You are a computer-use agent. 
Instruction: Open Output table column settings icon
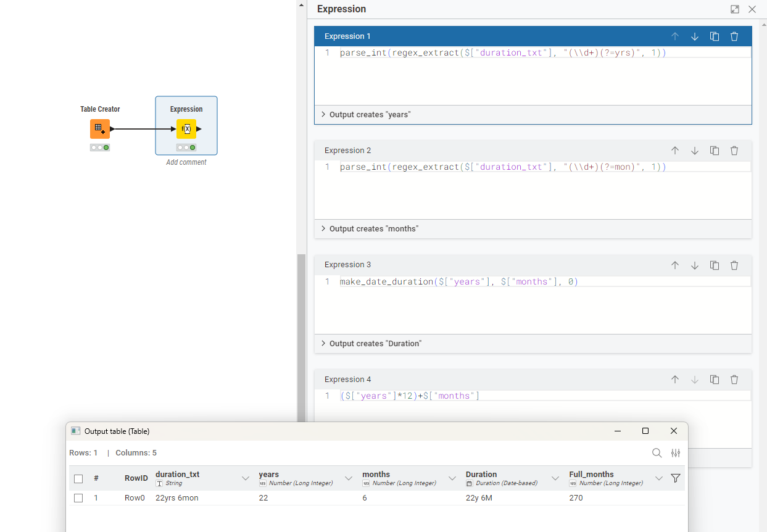point(675,453)
